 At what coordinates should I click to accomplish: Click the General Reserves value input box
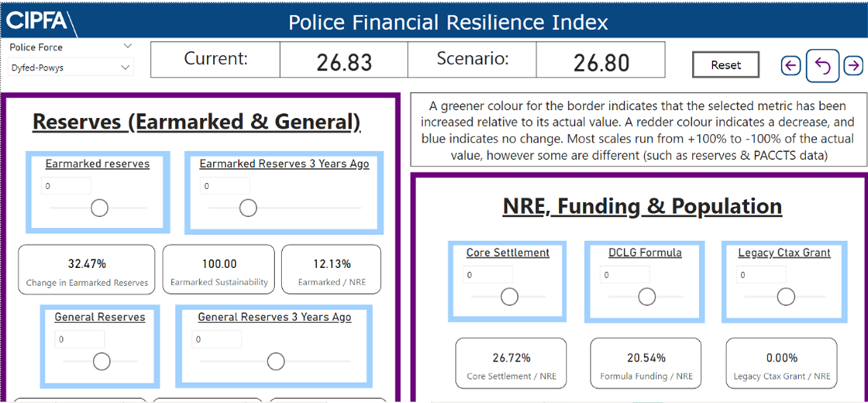[x=80, y=339]
